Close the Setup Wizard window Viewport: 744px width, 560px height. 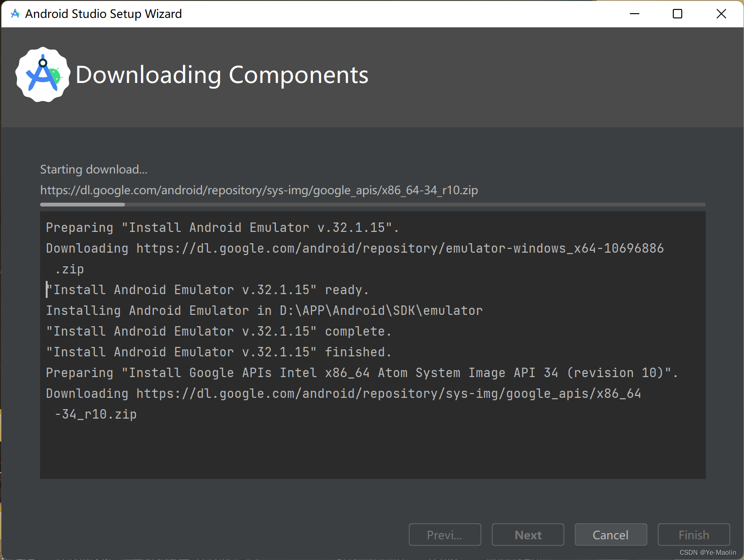(x=721, y=14)
